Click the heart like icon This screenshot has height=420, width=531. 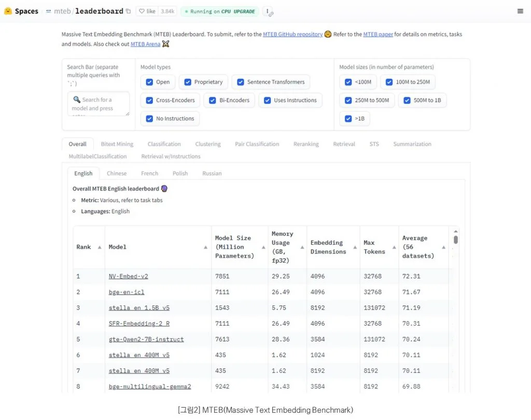(x=142, y=11)
